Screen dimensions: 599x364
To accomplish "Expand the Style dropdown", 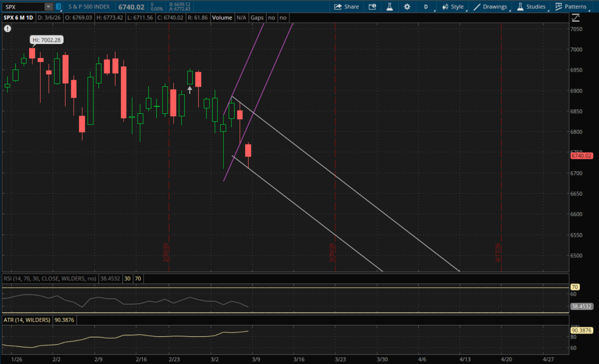I will click(453, 7).
